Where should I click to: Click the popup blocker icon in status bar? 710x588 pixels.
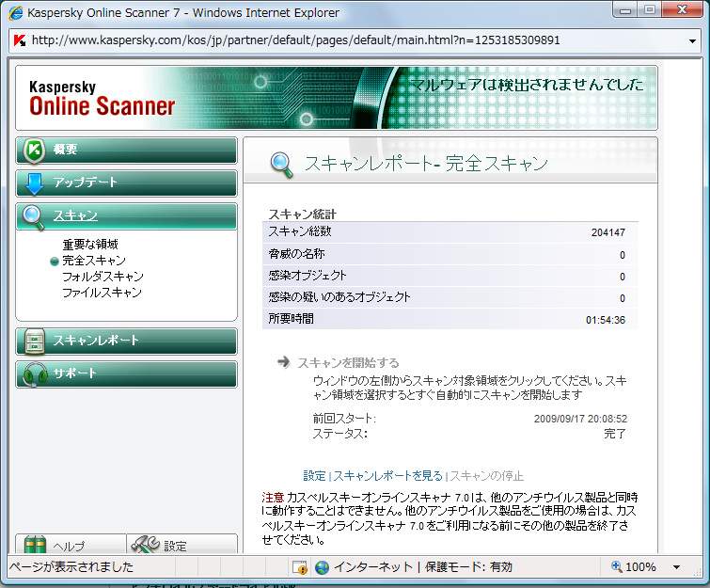300,567
